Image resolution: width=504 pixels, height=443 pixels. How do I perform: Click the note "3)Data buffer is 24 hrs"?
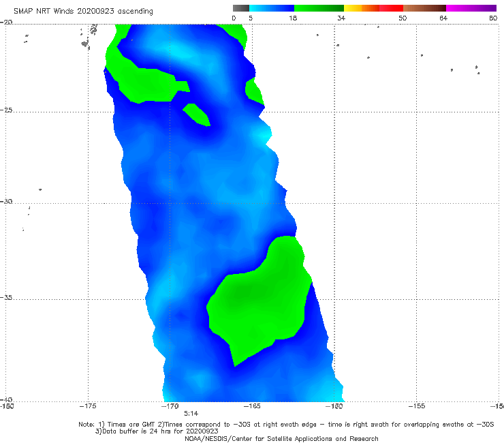click(157, 431)
